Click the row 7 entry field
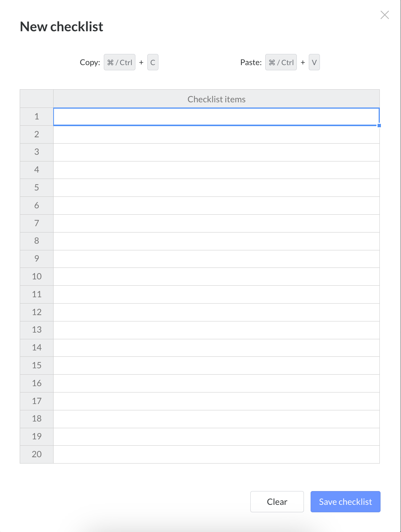 click(x=216, y=223)
